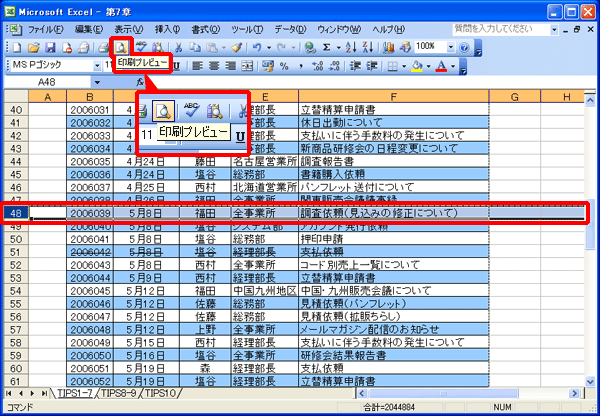
Task: Open the Font Color dropdown arrow
Action: pyautogui.click(x=453, y=67)
